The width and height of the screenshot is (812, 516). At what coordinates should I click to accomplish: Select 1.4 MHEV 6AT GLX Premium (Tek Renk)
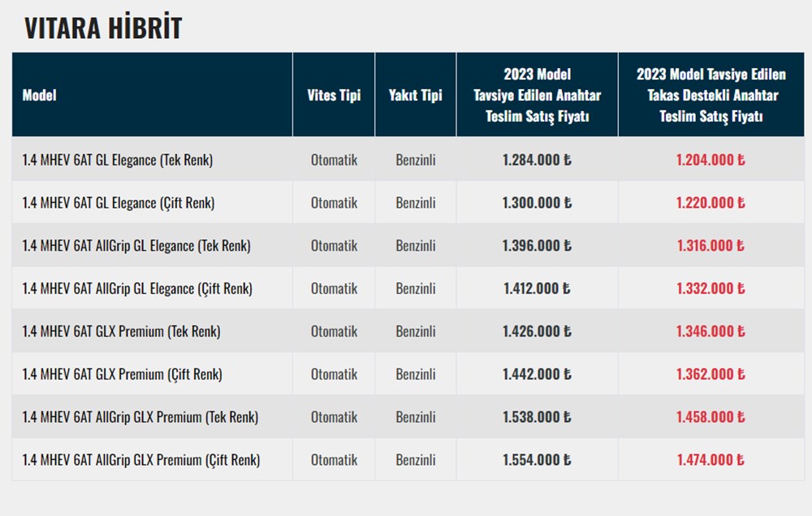[121, 332]
